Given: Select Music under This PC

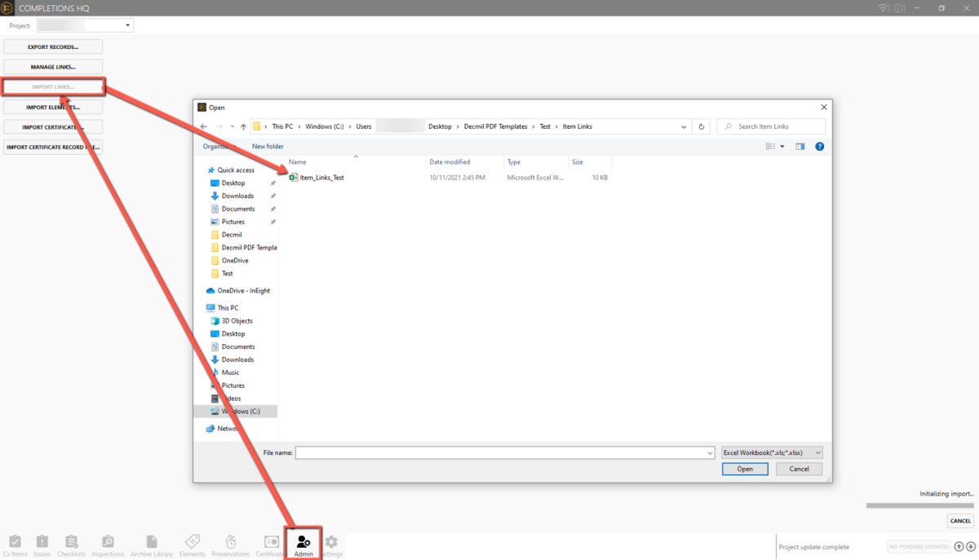Looking at the screenshot, I should click(x=231, y=373).
